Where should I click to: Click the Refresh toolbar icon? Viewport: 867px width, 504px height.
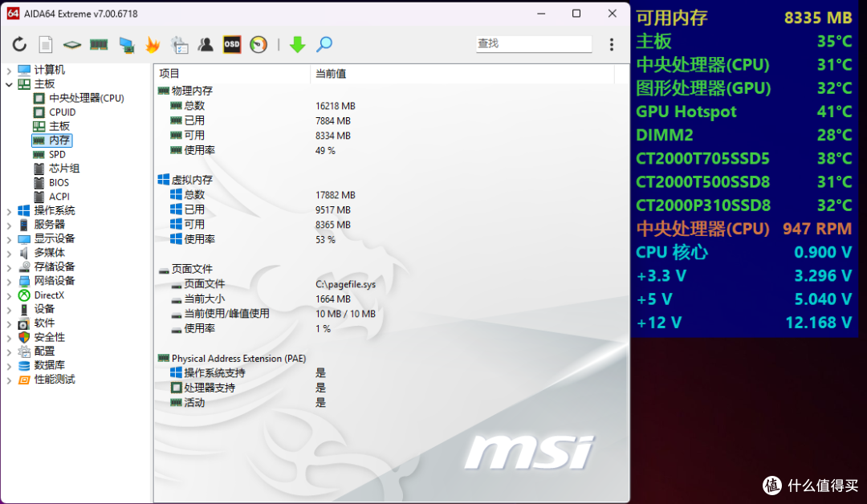click(19, 44)
